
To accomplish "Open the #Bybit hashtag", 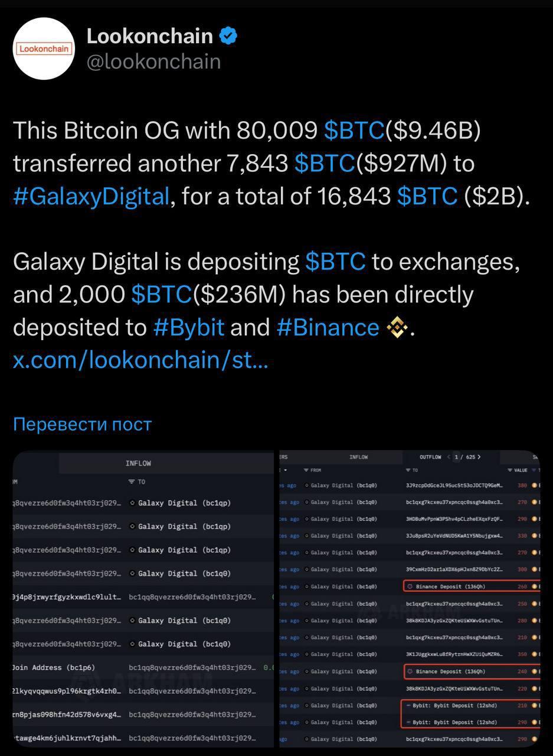I will [x=189, y=327].
